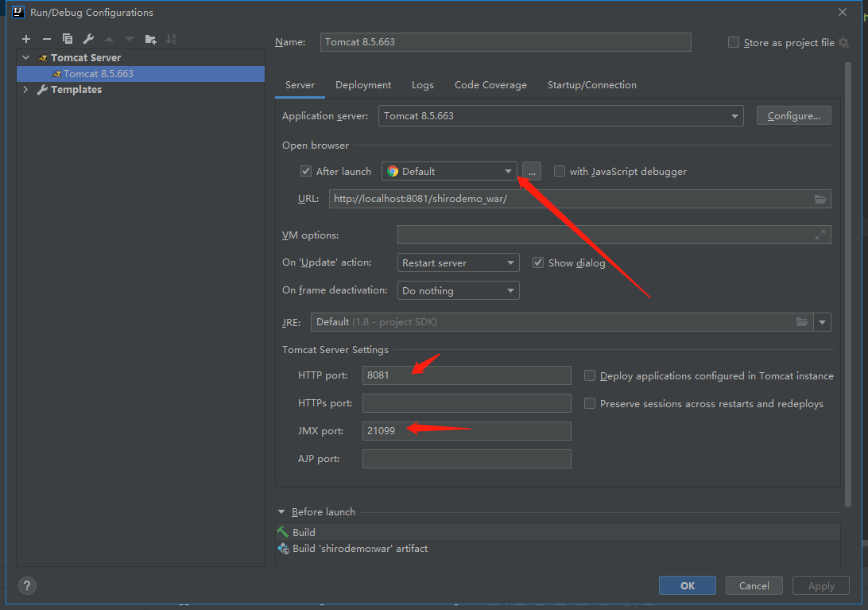Focus the AJP port field
The width and height of the screenshot is (868, 610).
[467, 459]
